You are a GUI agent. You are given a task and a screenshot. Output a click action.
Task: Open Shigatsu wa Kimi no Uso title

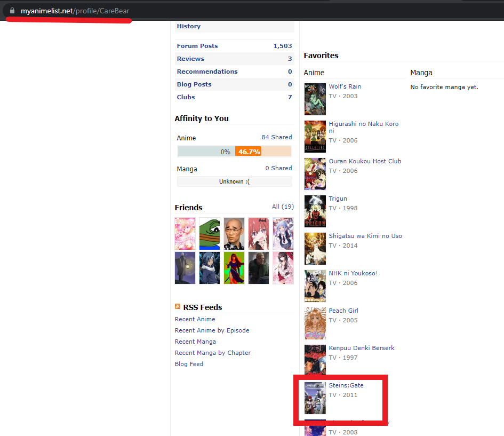coord(365,236)
